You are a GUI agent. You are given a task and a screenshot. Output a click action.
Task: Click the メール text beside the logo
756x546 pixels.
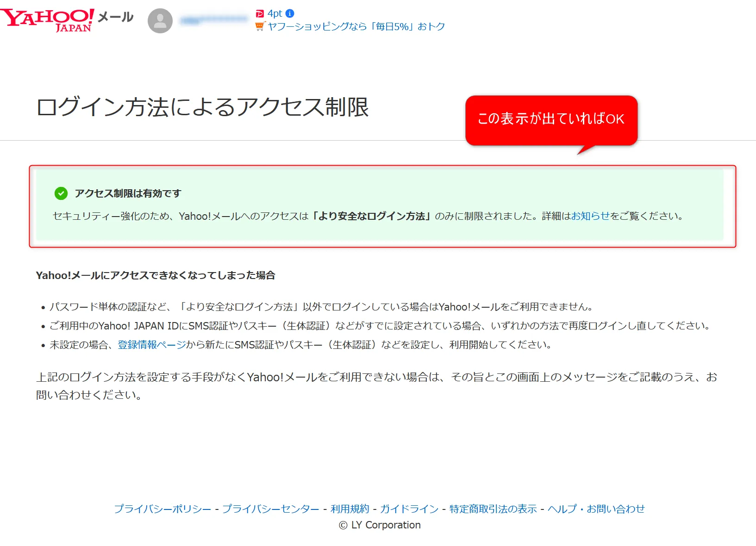[x=116, y=17]
